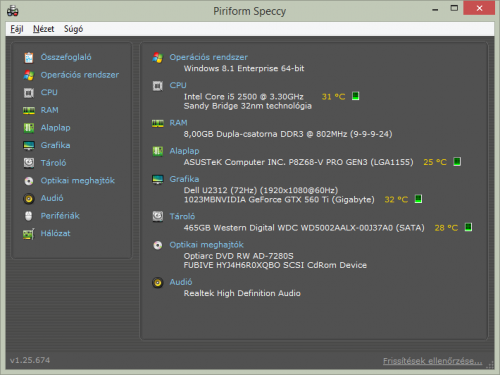Screen dimensions: 500x375
Task: Click the Operációs rendszer heading in summary
Action: (x=208, y=57)
